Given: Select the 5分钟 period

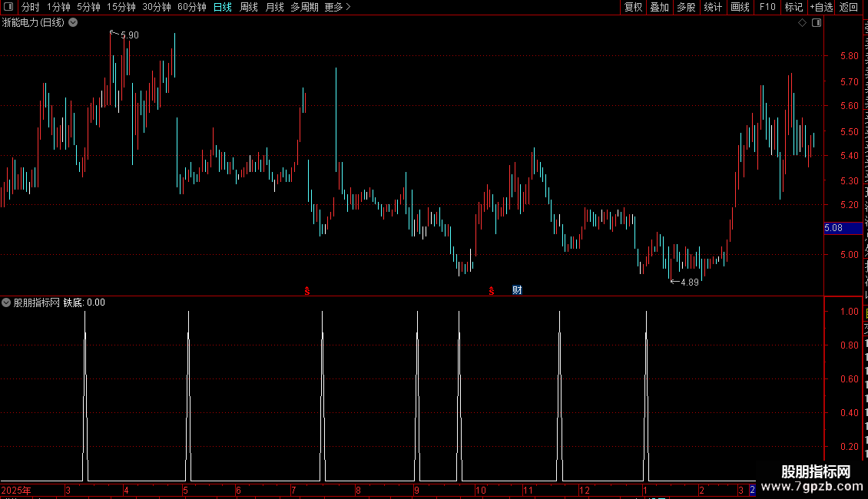Looking at the screenshot, I should coord(88,7).
